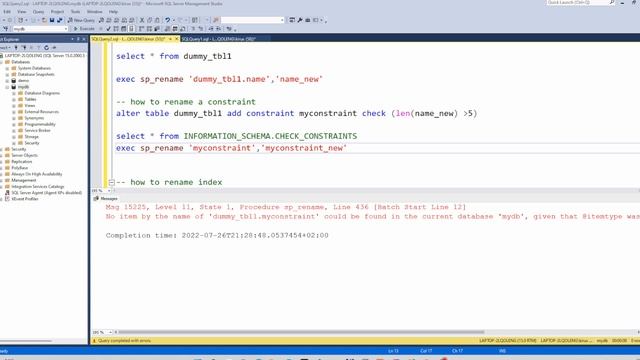
Task: Toggle Include Actual Execution Plan
Action: point(142,29)
